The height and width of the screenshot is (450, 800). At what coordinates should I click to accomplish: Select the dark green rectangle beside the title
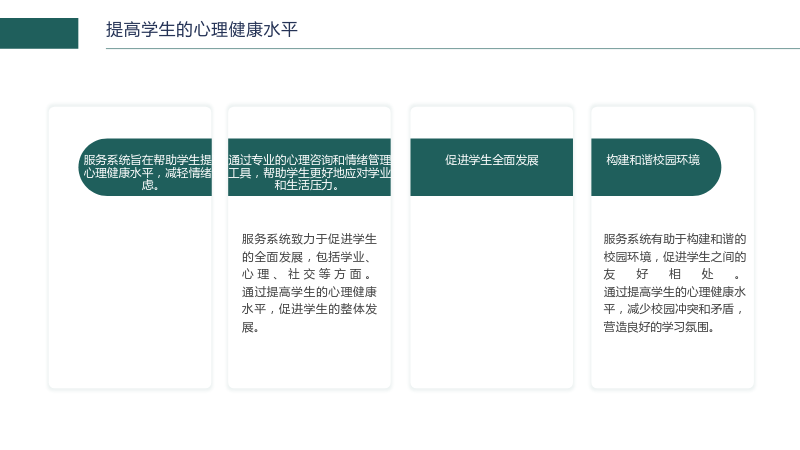[x=39, y=33]
